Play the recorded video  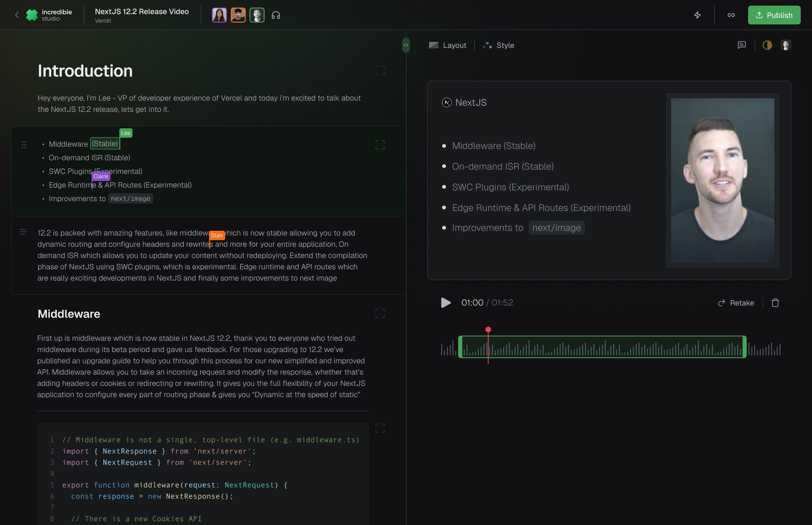(x=446, y=303)
